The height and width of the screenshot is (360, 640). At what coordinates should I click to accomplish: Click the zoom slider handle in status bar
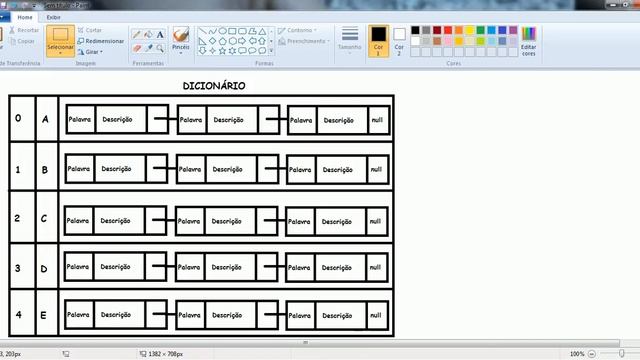[622, 353]
